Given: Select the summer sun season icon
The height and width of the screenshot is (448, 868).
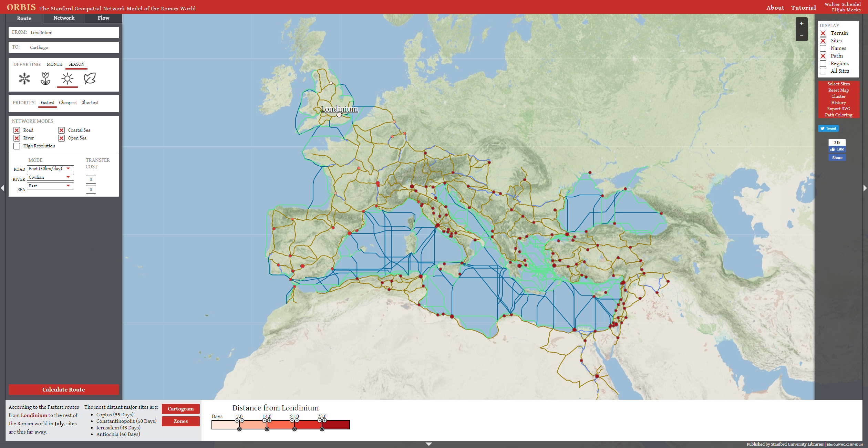Looking at the screenshot, I should click(x=67, y=79).
